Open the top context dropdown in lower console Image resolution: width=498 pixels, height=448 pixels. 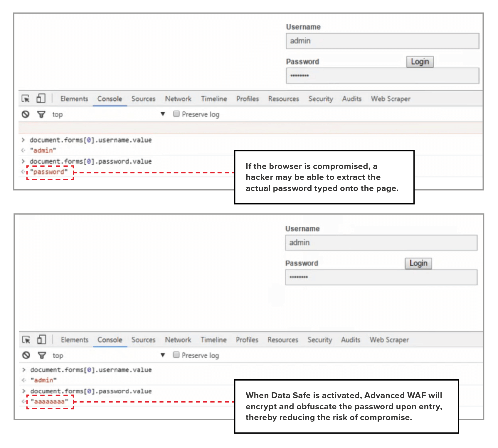[x=163, y=355]
